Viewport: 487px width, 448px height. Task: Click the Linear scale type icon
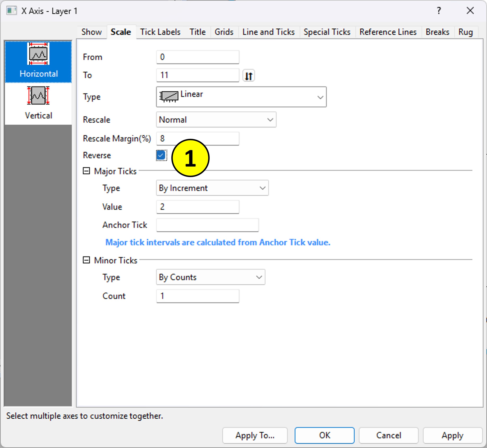pyautogui.click(x=169, y=96)
